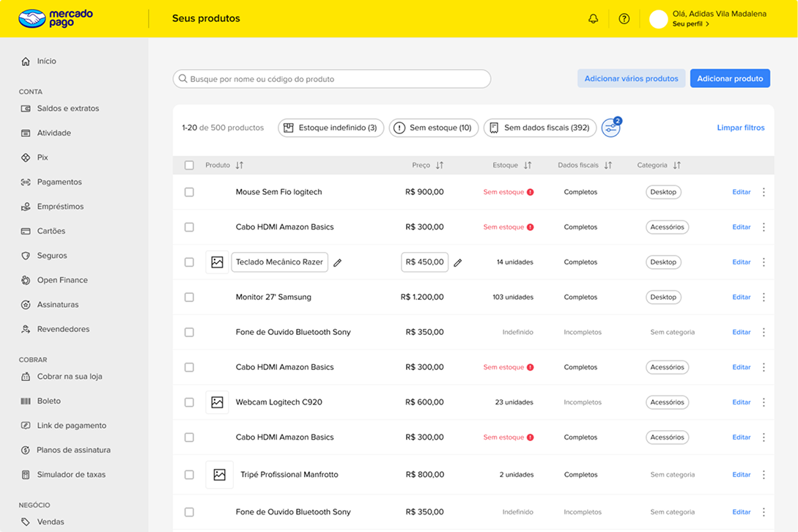Click the Assinaturas sidebar icon
This screenshot has height=532, width=798.
click(x=26, y=304)
